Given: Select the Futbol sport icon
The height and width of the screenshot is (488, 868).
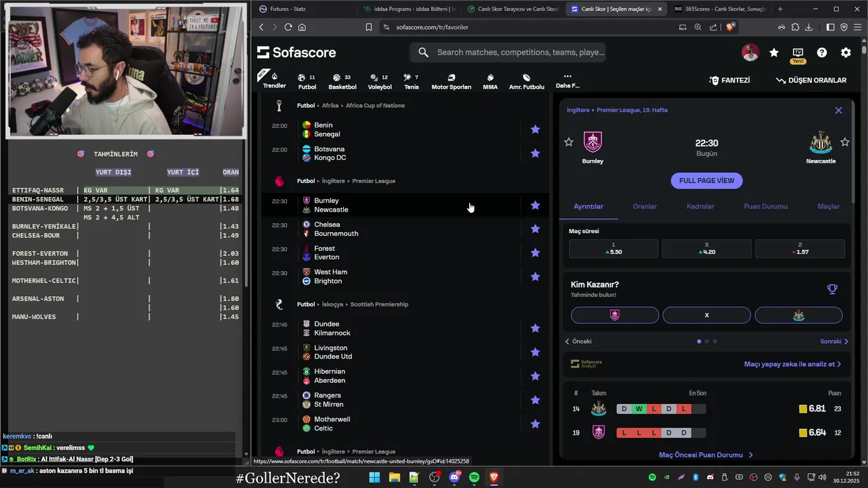Looking at the screenshot, I should click(x=307, y=81).
